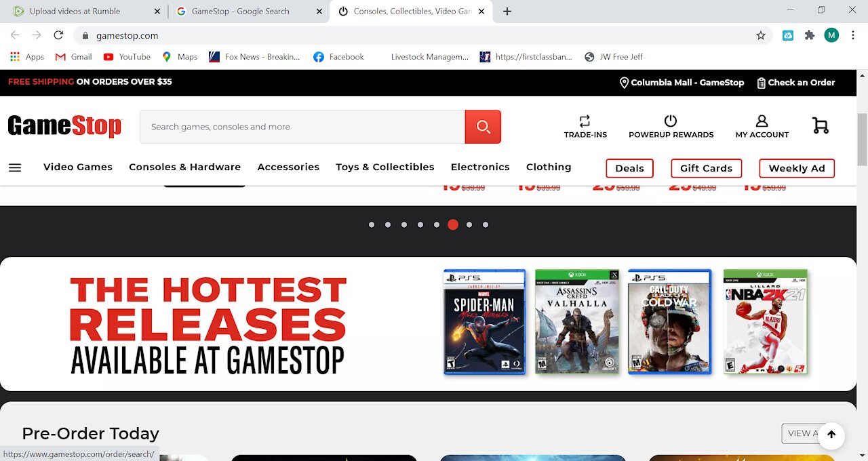Viewport: 868px width, 461px height.
Task: Reload the page with refresh icon
Action: tap(58, 35)
